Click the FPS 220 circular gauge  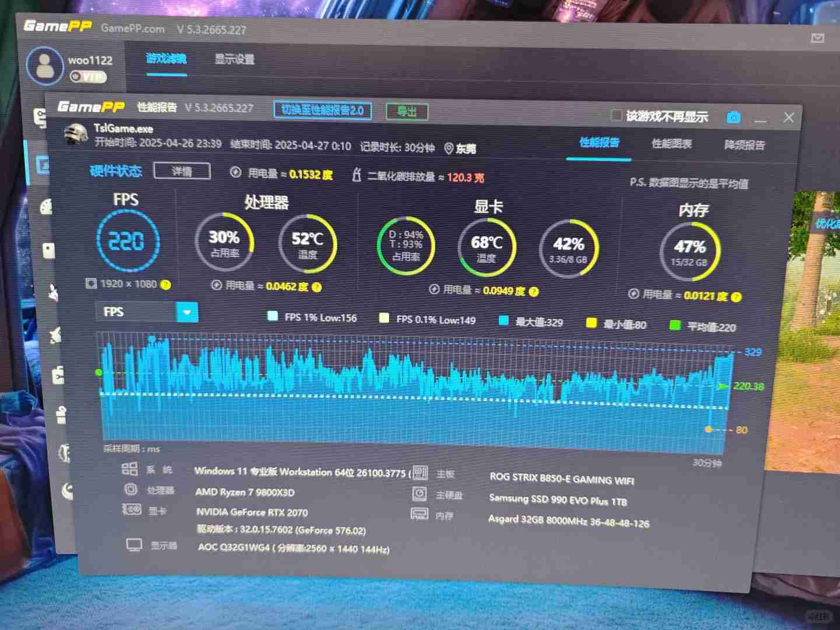point(127,240)
